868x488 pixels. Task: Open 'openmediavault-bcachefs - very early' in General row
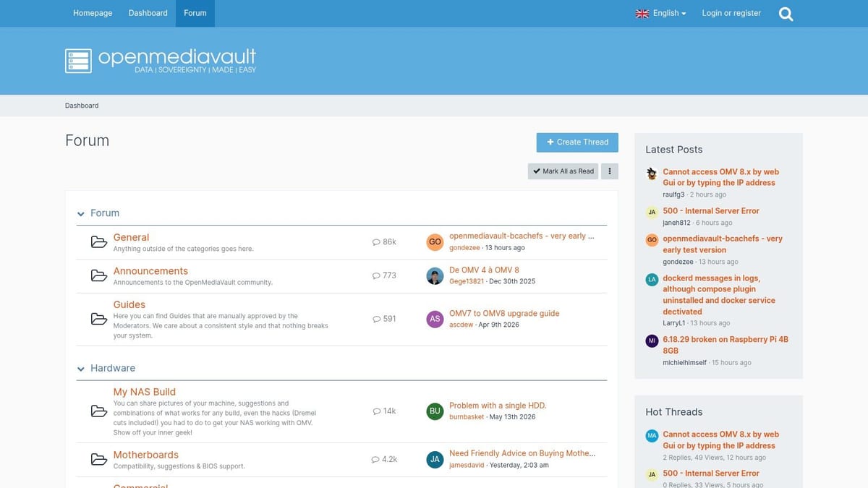[x=522, y=236]
